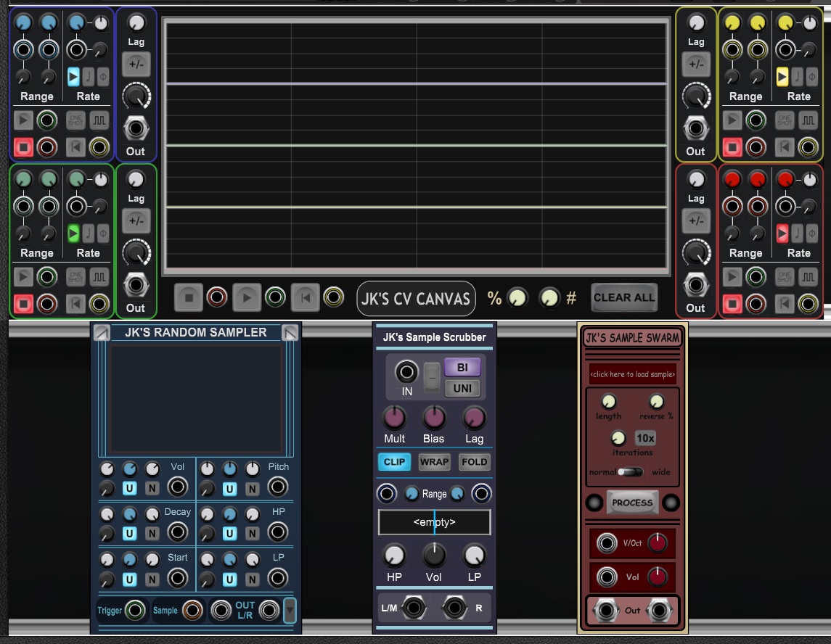Viewport: 831px width, 644px height.
Task: Toggle the pulse wave icon in the red section
Action: 809,276
